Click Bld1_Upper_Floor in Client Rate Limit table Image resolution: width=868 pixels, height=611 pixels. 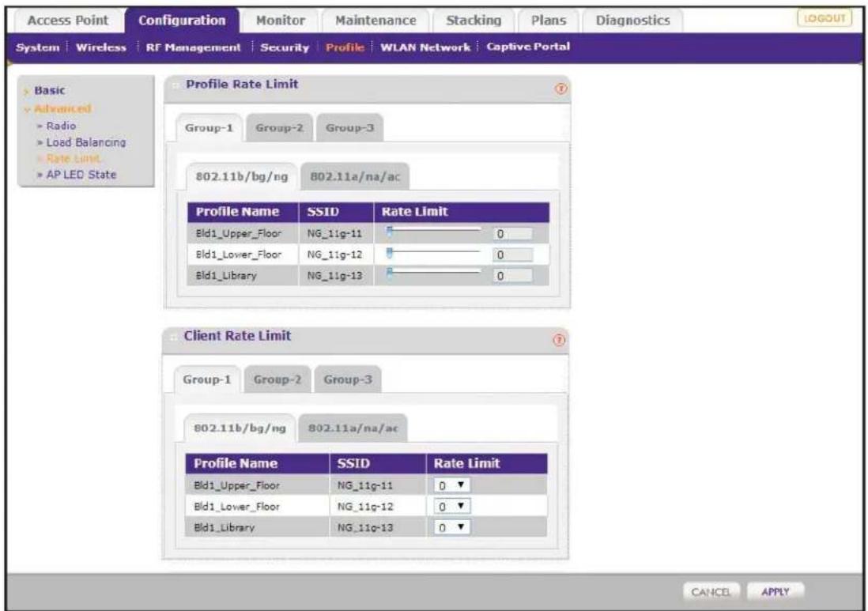pos(236,485)
